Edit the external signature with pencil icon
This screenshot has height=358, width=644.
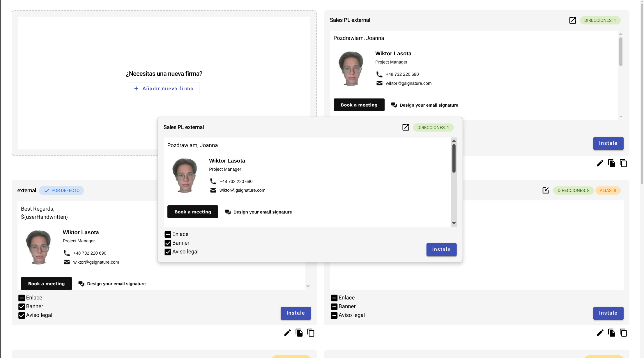(x=287, y=333)
